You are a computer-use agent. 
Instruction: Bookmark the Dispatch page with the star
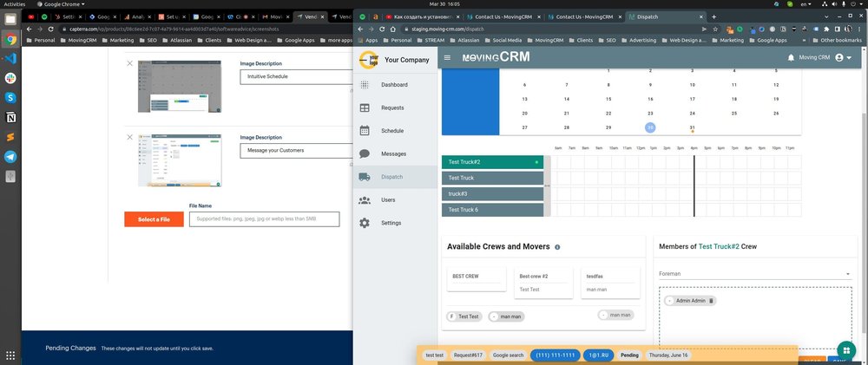point(715,29)
